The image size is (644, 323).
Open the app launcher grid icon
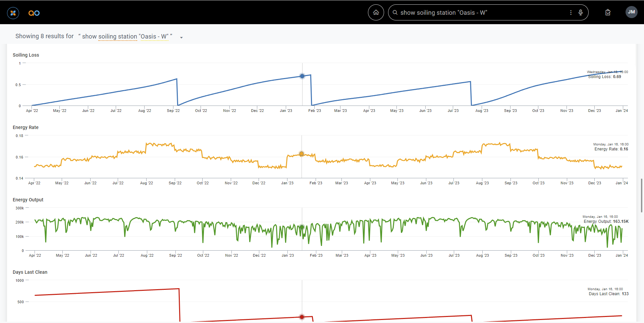[x=13, y=13]
